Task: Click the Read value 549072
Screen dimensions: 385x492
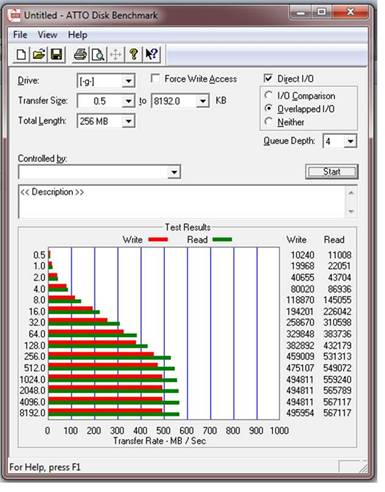Action: tap(337, 368)
